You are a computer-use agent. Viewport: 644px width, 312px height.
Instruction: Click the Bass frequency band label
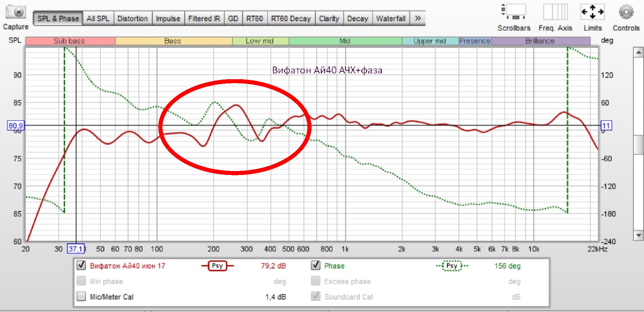pos(174,41)
